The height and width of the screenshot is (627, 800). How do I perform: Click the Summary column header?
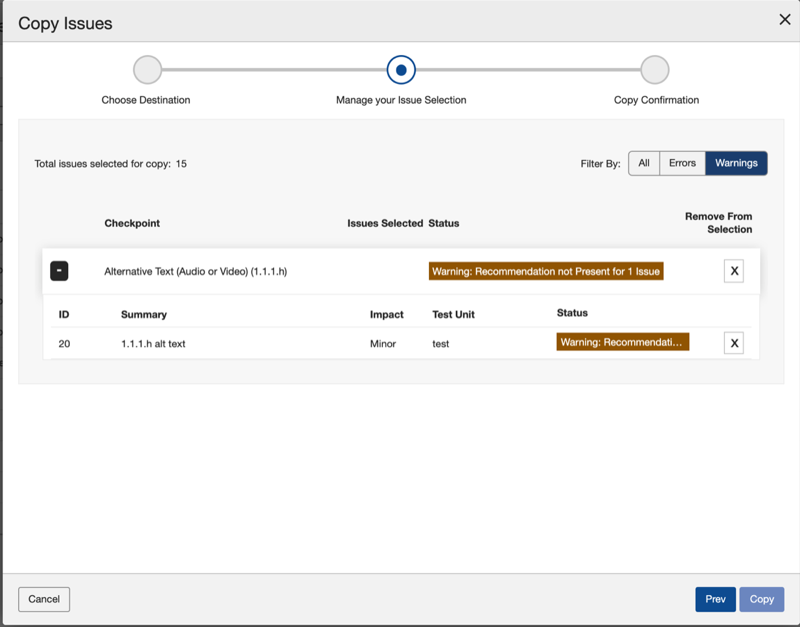click(144, 314)
